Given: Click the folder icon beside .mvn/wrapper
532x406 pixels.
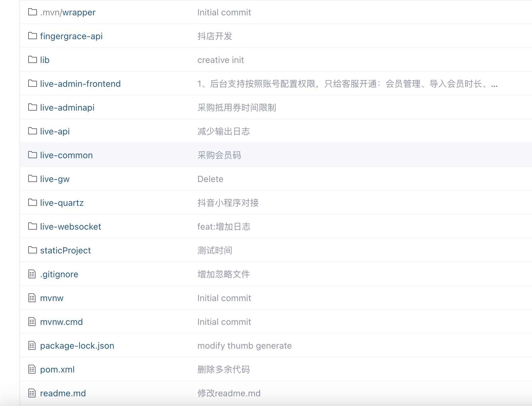Looking at the screenshot, I should pos(32,12).
